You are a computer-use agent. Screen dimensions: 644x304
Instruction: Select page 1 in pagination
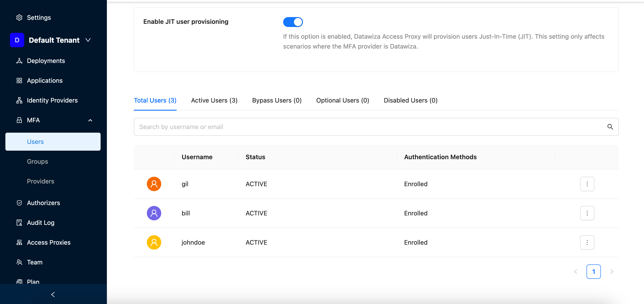pos(593,271)
